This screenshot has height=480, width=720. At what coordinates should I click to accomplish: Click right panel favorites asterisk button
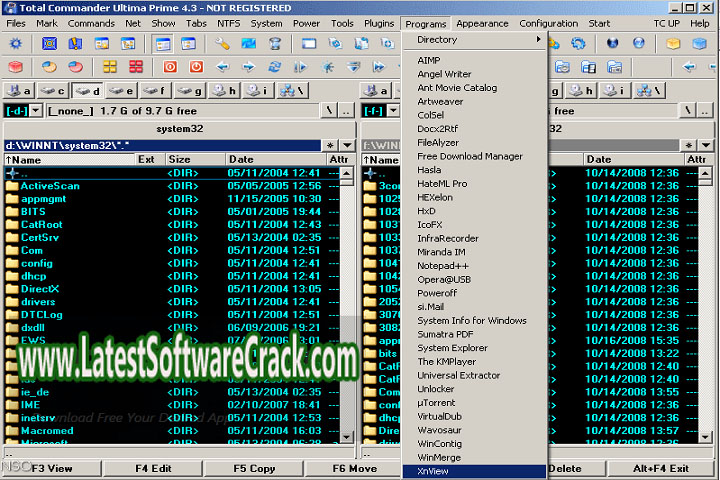(688, 146)
